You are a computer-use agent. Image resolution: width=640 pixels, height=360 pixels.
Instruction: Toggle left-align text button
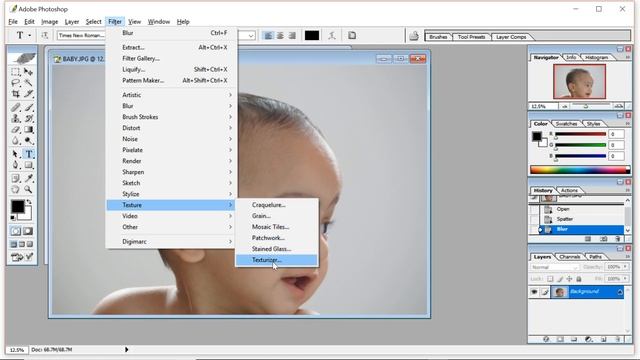pyautogui.click(x=268, y=36)
